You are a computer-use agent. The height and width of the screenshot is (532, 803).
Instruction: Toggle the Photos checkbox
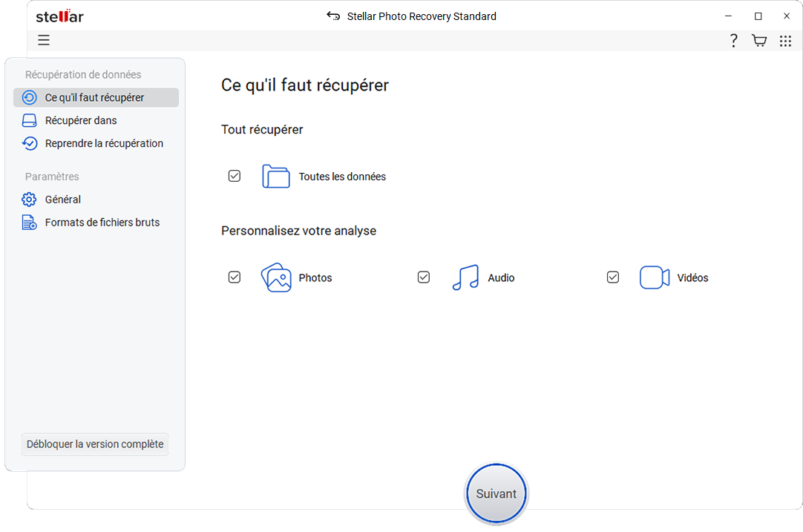235,278
